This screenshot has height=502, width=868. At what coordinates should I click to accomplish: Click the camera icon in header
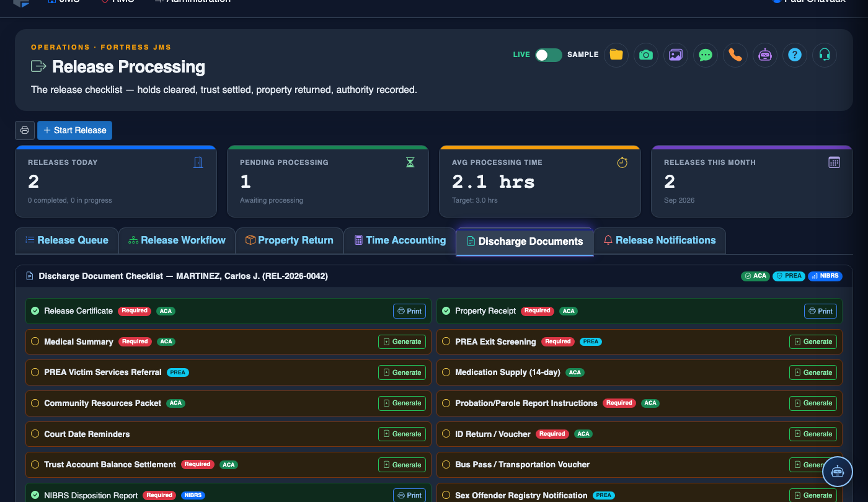click(x=646, y=55)
